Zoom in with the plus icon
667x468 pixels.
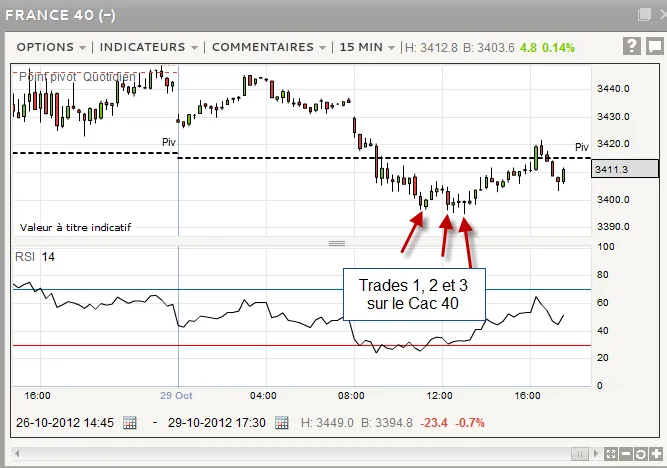click(x=656, y=454)
